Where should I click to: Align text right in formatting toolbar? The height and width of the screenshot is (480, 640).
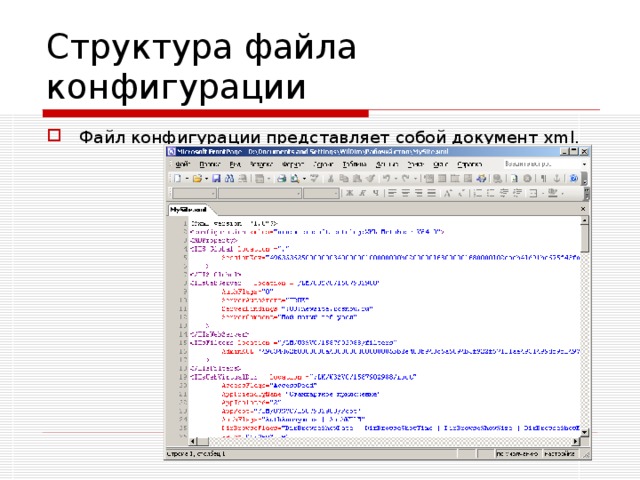tap(418, 193)
